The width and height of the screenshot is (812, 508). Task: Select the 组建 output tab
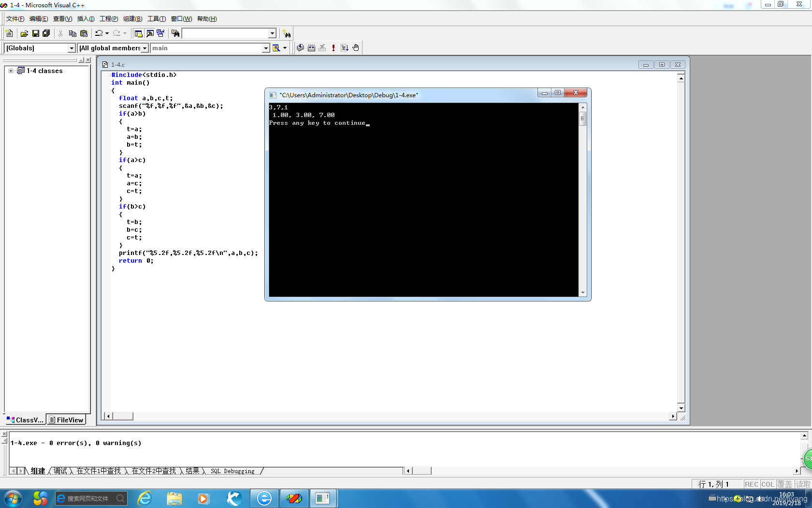[38, 471]
